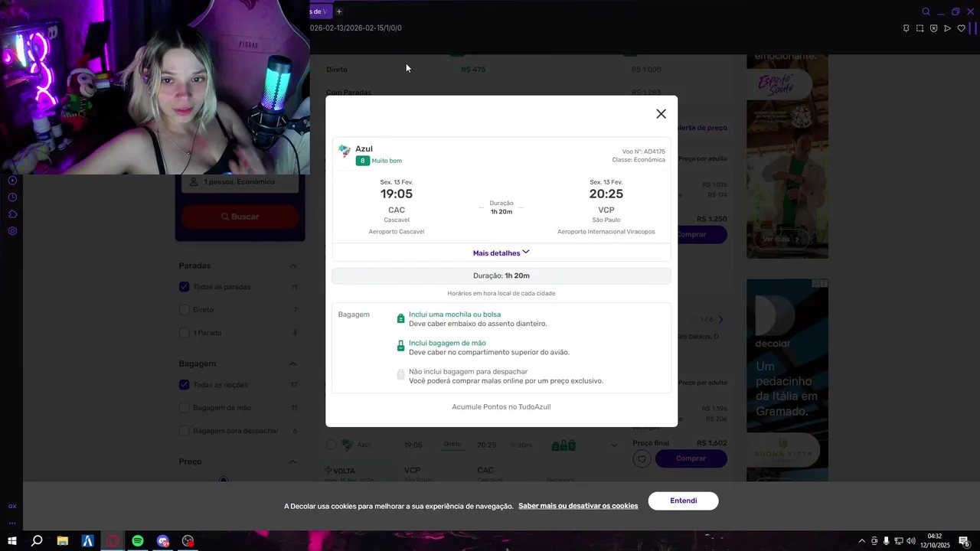Open Saber mais ou desativar os cookies link

[x=578, y=506]
